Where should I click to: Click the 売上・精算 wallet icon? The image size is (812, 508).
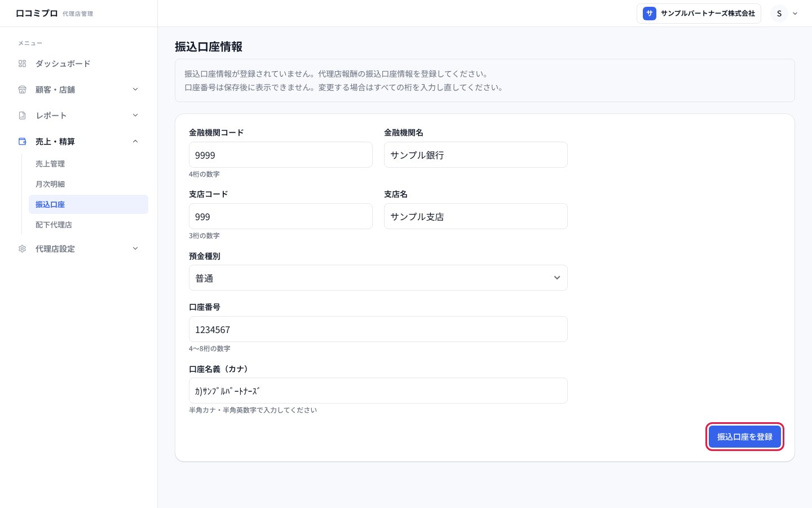point(23,142)
